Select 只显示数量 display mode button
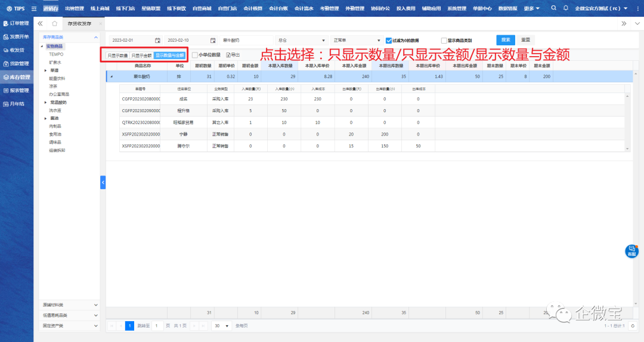Image resolution: width=644 pixels, height=342 pixels. tap(117, 56)
